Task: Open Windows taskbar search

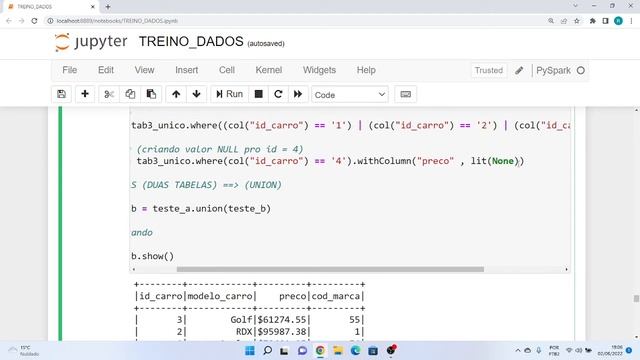Action: pyautogui.click(x=267, y=351)
